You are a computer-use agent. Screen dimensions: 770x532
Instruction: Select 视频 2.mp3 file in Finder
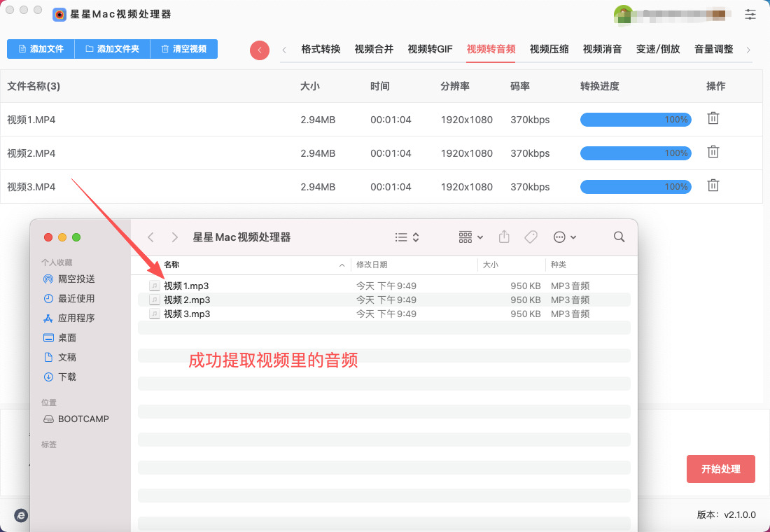187,300
